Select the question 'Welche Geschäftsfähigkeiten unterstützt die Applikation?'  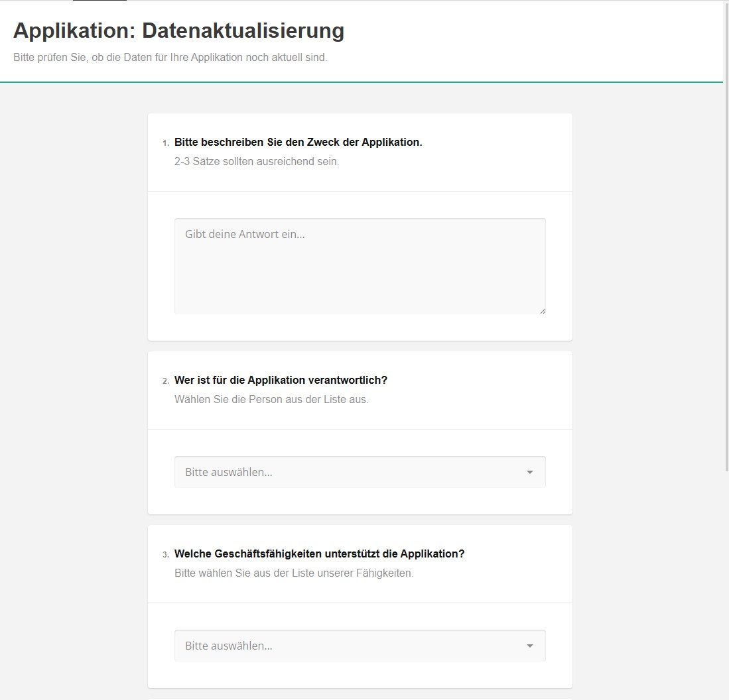point(319,554)
